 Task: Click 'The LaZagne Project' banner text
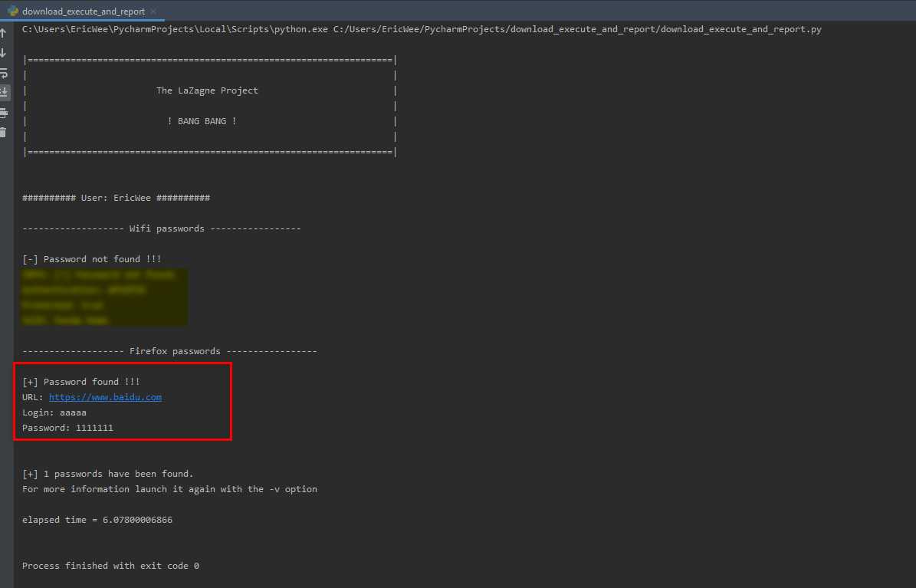(x=207, y=90)
